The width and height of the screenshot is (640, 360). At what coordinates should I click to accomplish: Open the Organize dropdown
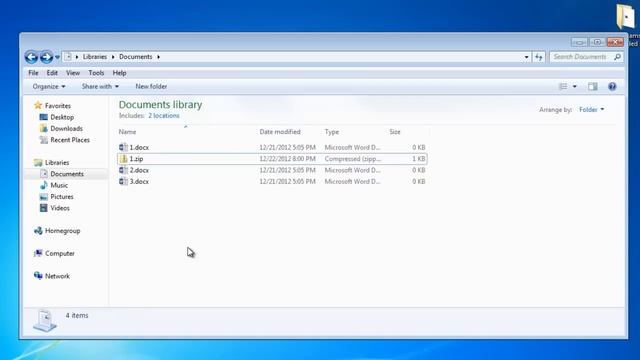coord(49,87)
